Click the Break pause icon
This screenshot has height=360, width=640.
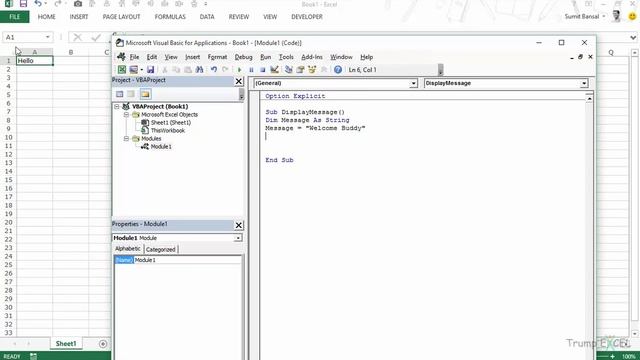click(251, 70)
